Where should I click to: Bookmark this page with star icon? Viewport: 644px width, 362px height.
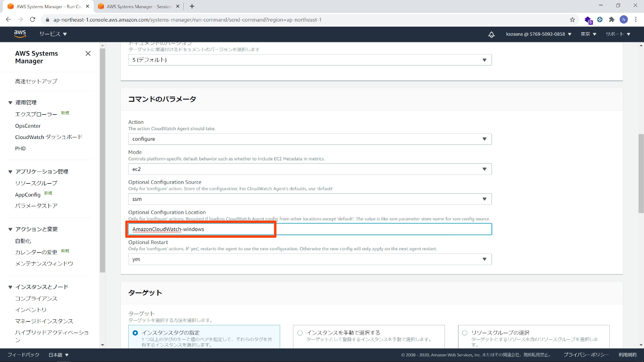point(572,19)
